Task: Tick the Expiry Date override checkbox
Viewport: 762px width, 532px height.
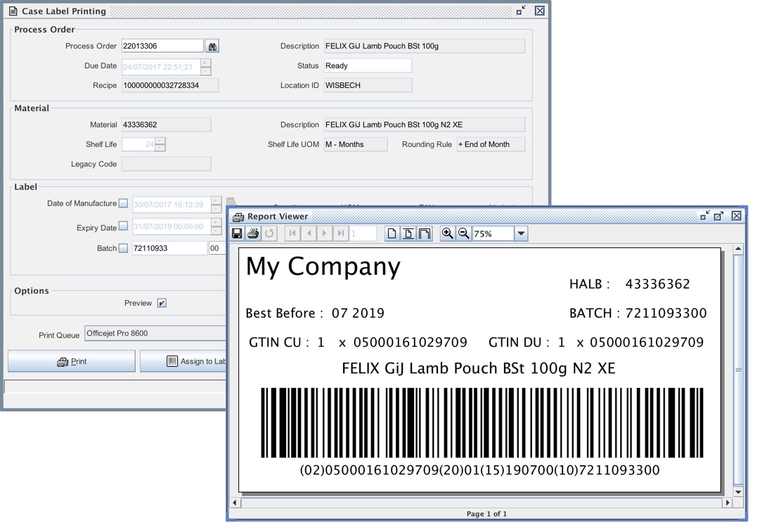Action: (x=123, y=226)
